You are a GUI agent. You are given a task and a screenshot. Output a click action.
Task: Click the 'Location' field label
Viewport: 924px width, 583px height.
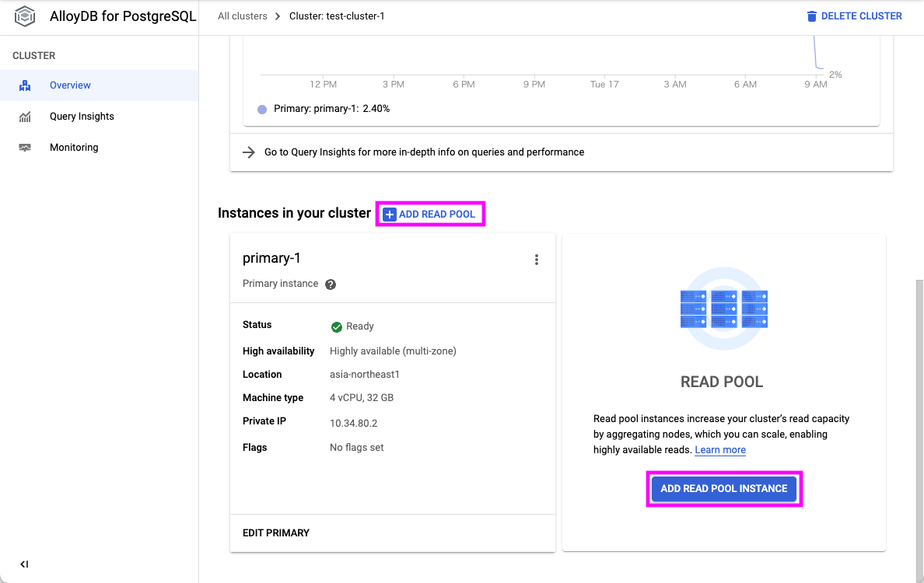[x=262, y=375]
